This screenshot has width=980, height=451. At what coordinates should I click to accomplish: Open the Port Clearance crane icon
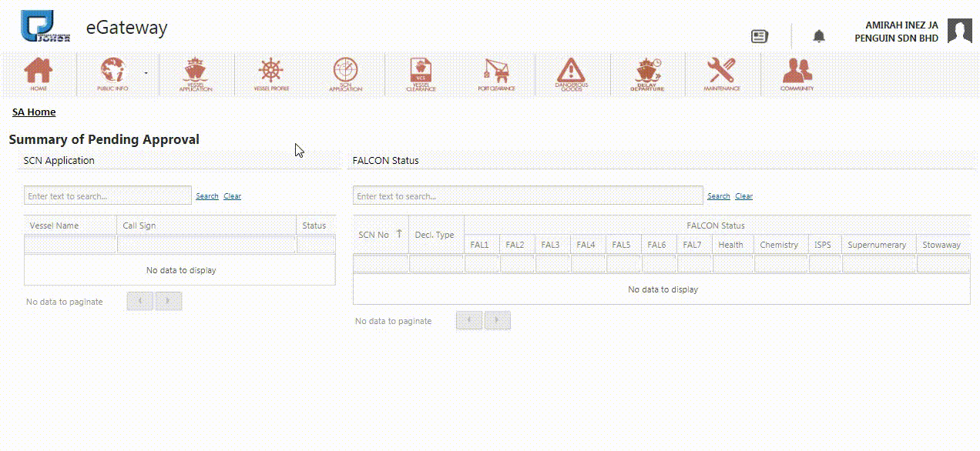point(496,74)
